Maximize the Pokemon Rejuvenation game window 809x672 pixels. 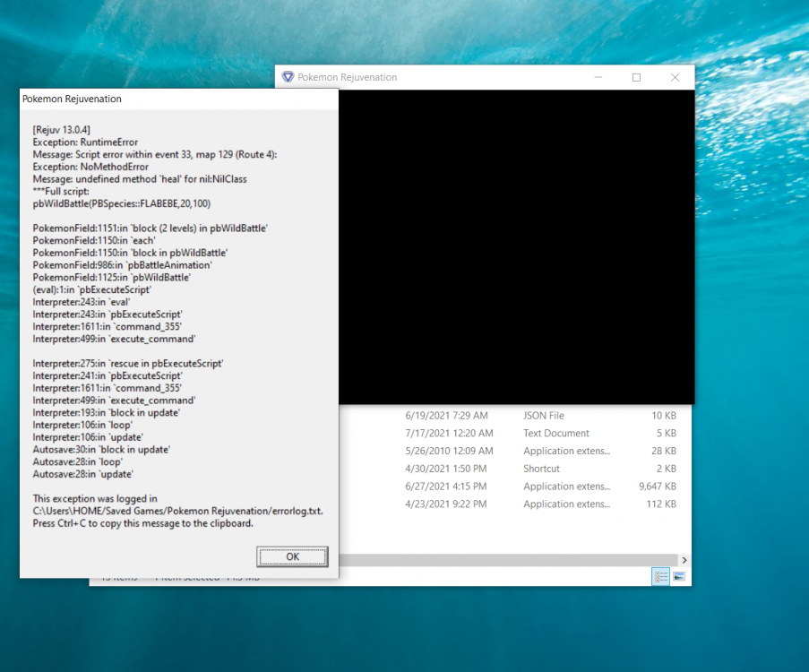pyautogui.click(x=636, y=77)
